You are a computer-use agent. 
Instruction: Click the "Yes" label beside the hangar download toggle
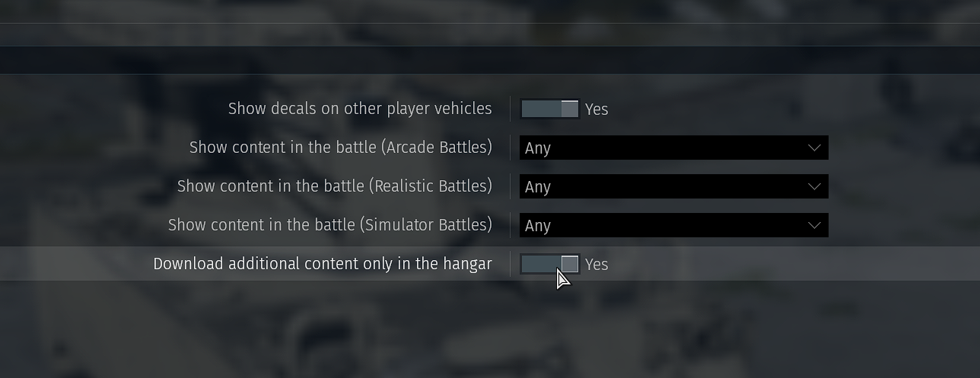tap(597, 265)
